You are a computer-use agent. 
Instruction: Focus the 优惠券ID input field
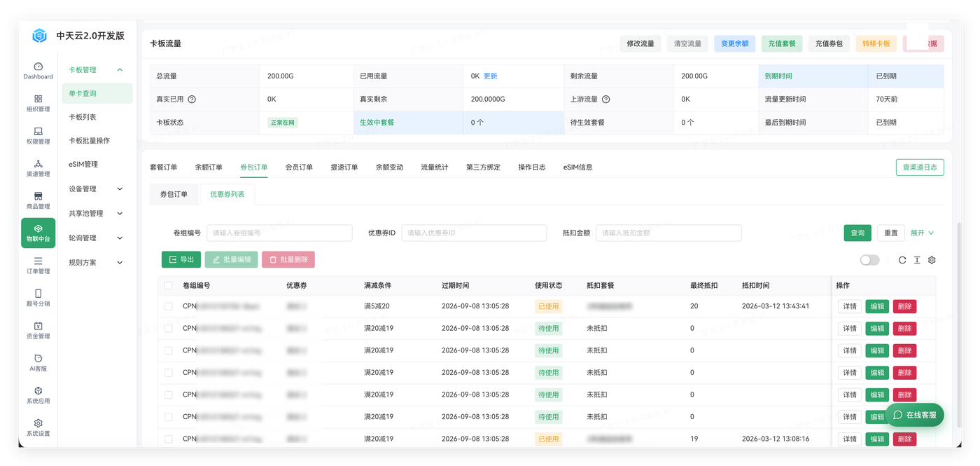(474, 233)
